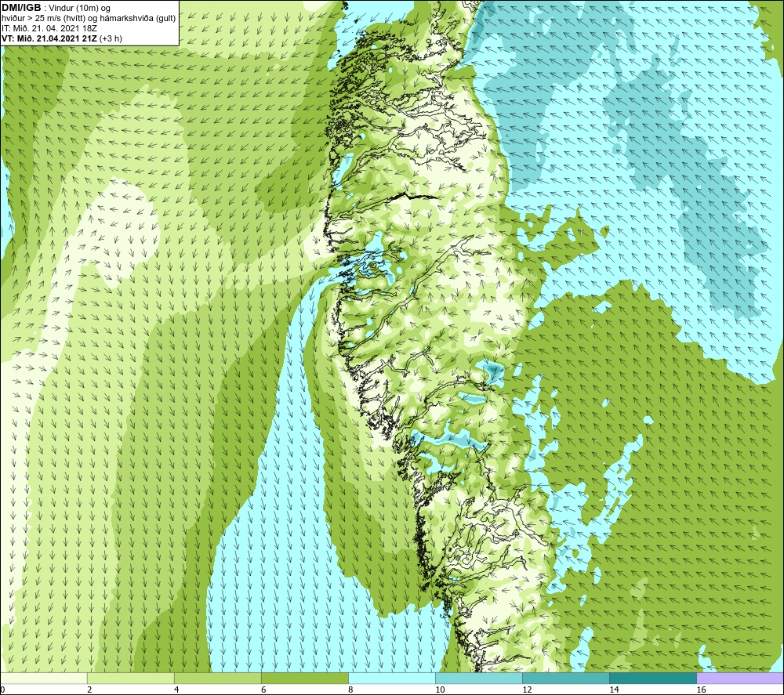Click the legend label '10'
Screen dimensions: 784x695
pos(440,690)
